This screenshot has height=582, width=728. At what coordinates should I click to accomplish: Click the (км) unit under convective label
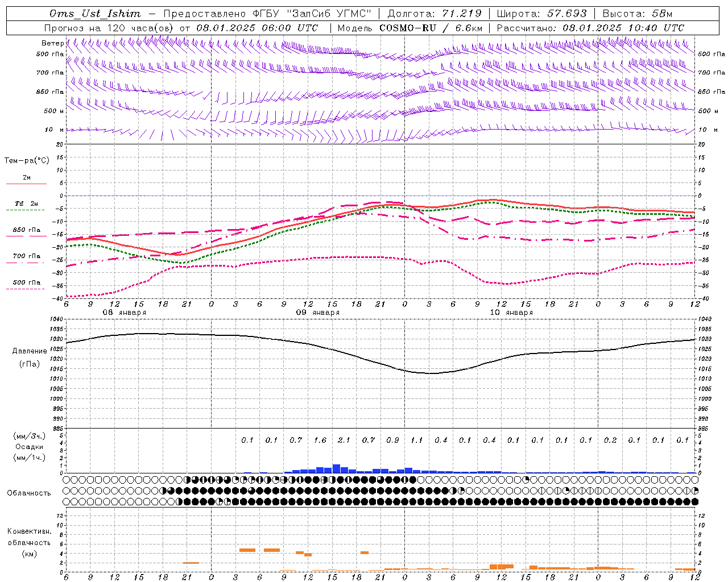pyautogui.click(x=29, y=554)
